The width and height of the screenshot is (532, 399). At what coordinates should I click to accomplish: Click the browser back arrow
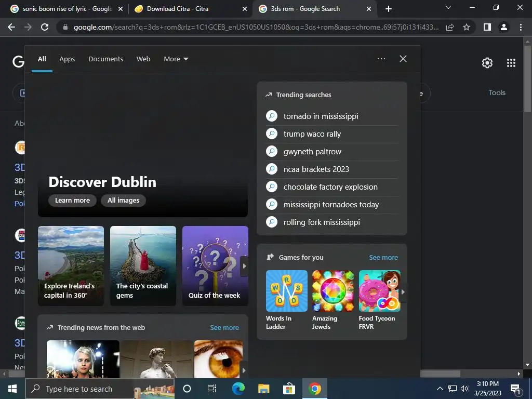(11, 27)
